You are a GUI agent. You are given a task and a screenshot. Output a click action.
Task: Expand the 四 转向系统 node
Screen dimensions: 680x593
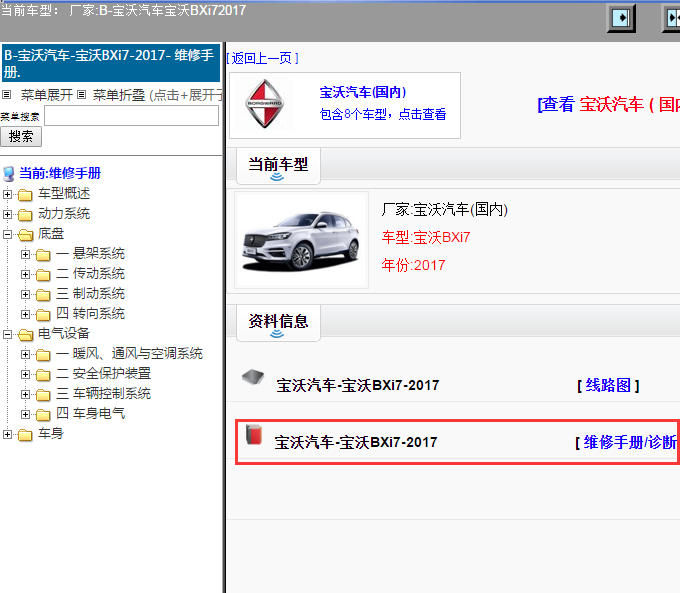coord(25,314)
